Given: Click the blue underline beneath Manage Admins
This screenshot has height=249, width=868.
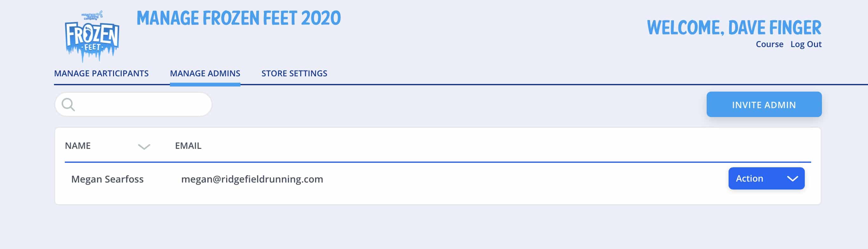Looking at the screenshot, I should pos(205,85).
